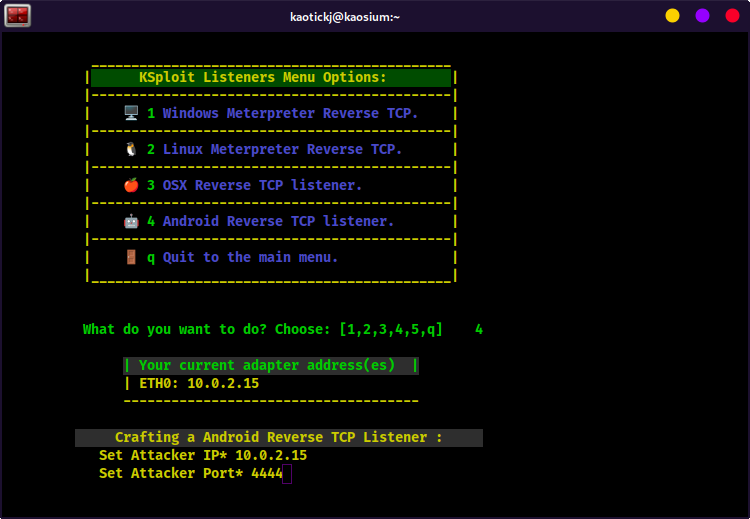750x519 pixels.
Task: Click the robot emoji for Android option
Action: (x=131, y=221)
